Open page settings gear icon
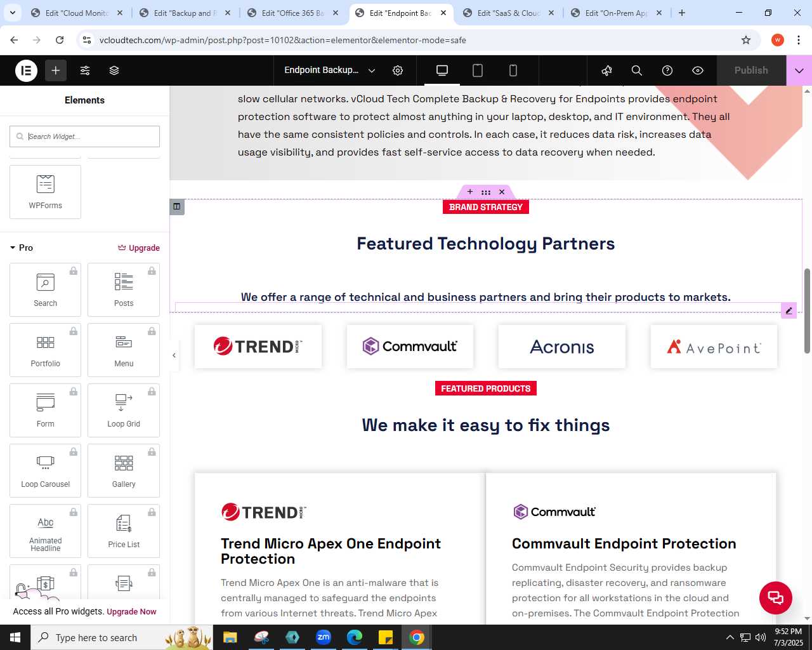This screenshot has height=650, width=812. 398,70
